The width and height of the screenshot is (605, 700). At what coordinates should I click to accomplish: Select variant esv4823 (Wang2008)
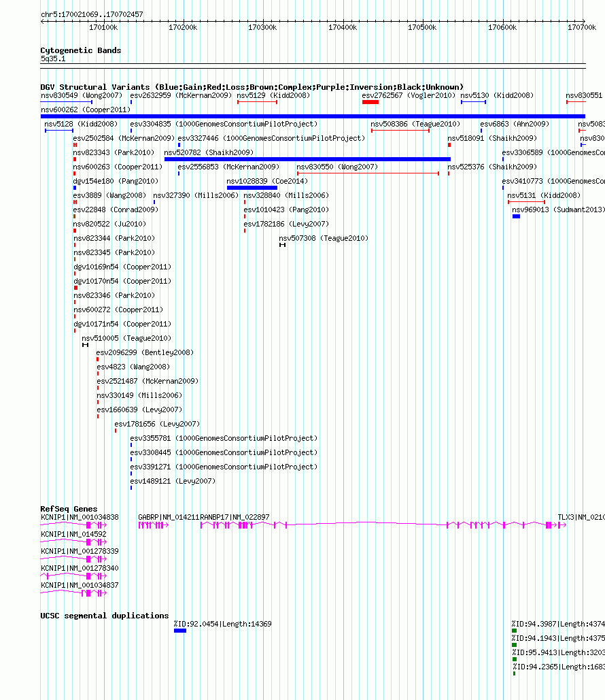(x=133, y=367)
